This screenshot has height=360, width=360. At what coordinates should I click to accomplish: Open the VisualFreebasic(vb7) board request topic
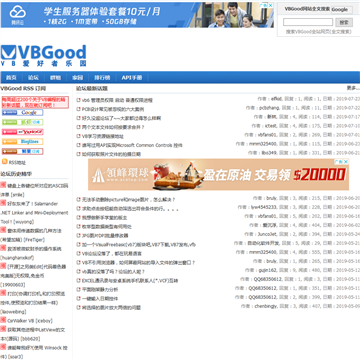139,244
